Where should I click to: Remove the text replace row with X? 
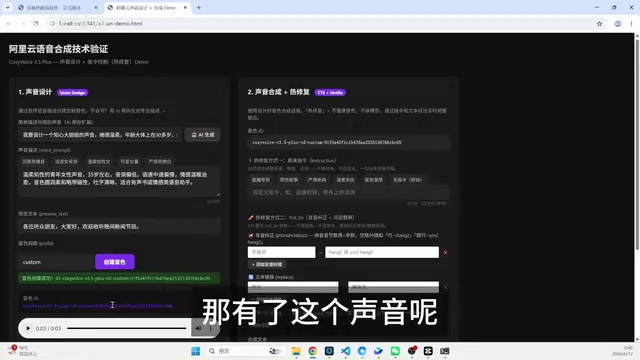[445, 287]
